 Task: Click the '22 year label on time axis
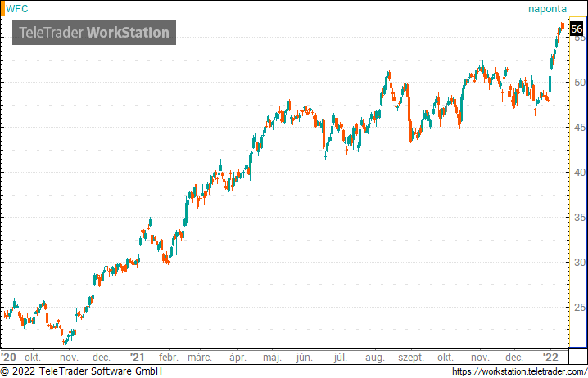[x=550, y=357]
